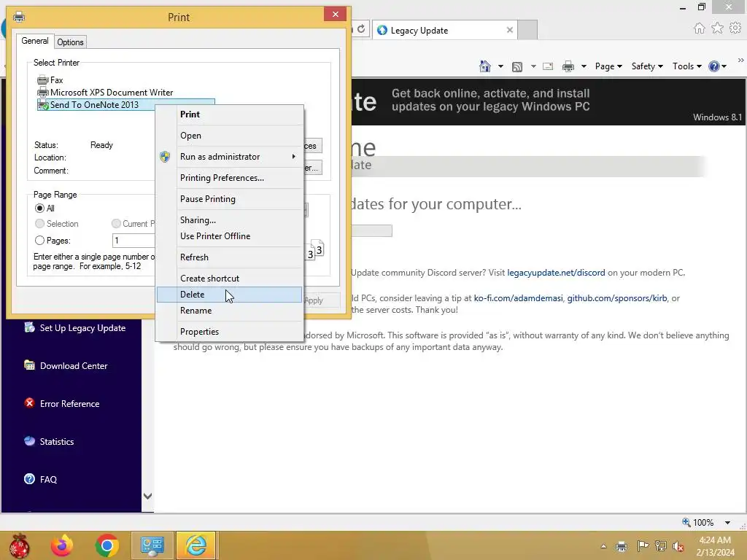Expand Run as administrator submenu arrow

(x=293, y=157)
